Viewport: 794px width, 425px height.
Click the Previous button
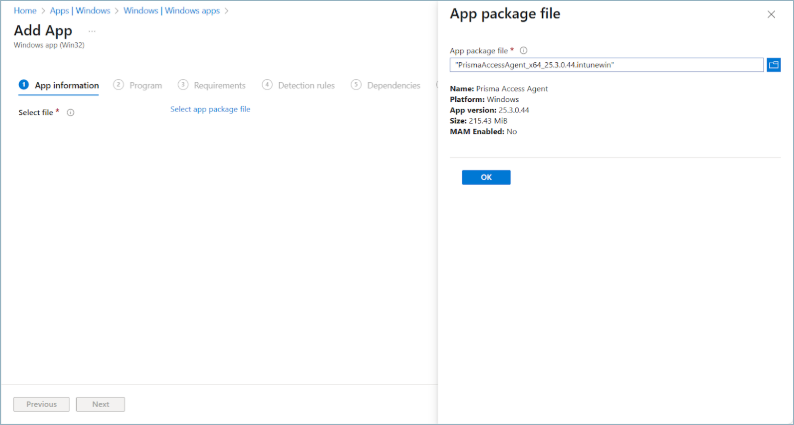pos(41,404)
